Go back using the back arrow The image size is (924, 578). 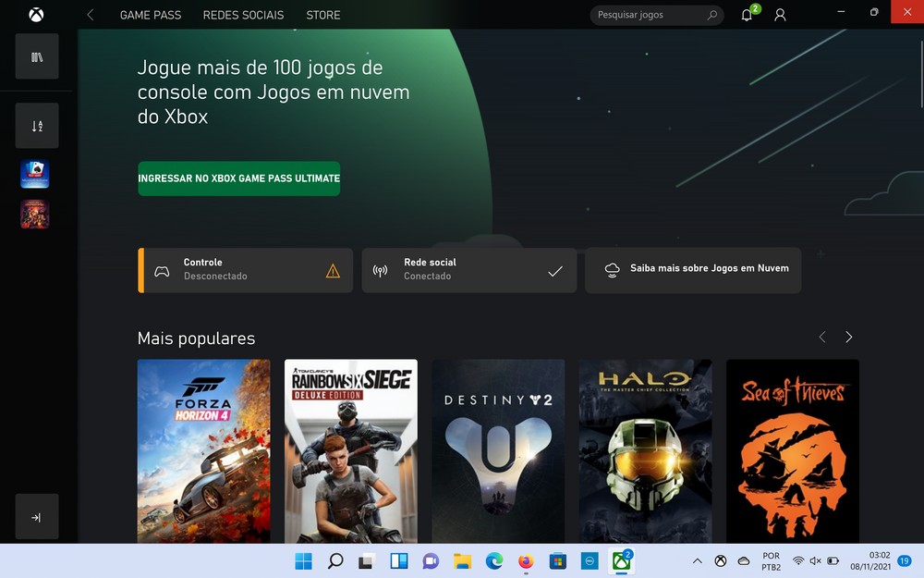[91, 15]
